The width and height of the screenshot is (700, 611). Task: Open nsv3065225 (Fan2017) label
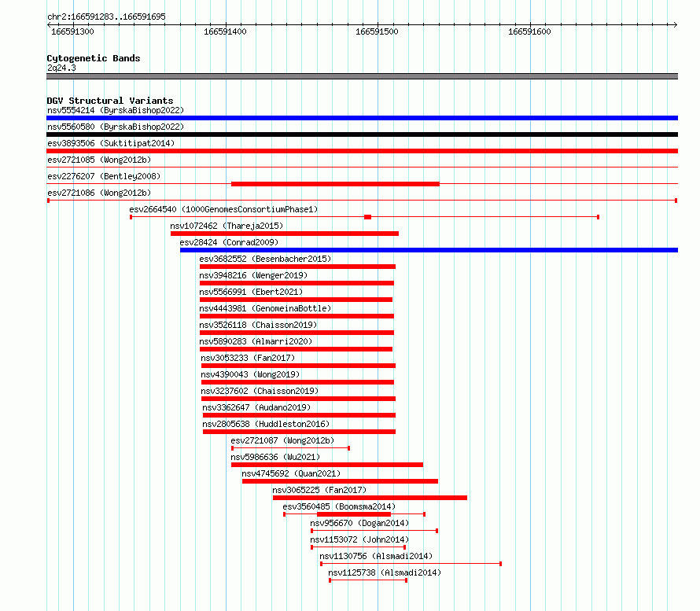click(x=319, y=490)
